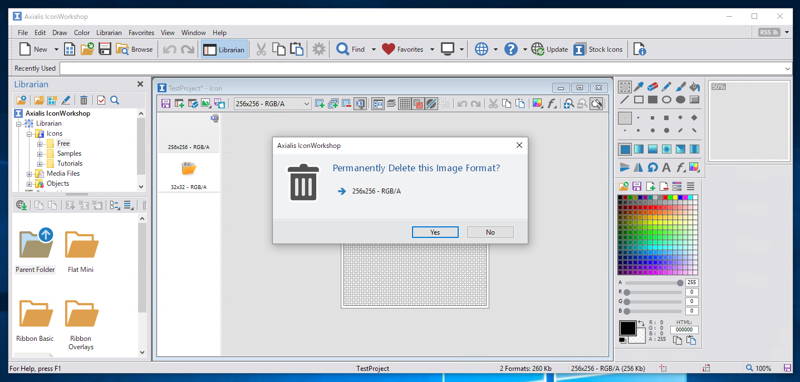Expand the Samples folder tree node
Screen dimensions: 800x382
point(39,154)
